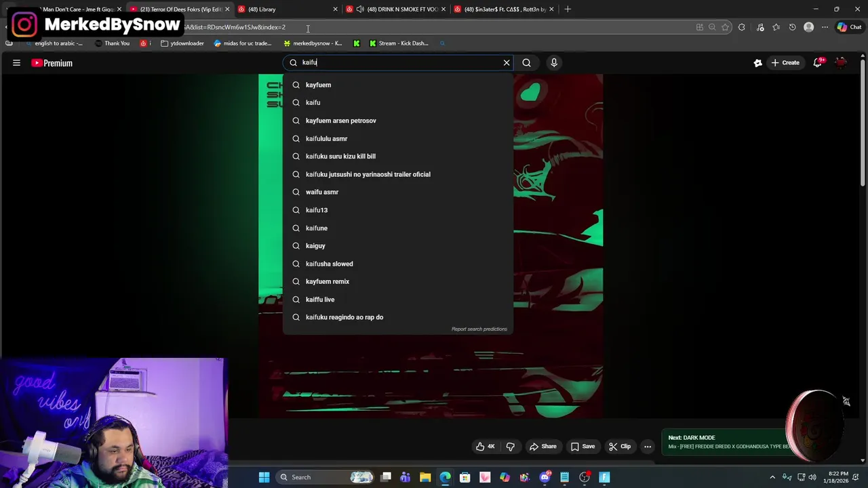Open the YouTube guide hamburger menu
The image size is (868, 488).
pos(16,63)
